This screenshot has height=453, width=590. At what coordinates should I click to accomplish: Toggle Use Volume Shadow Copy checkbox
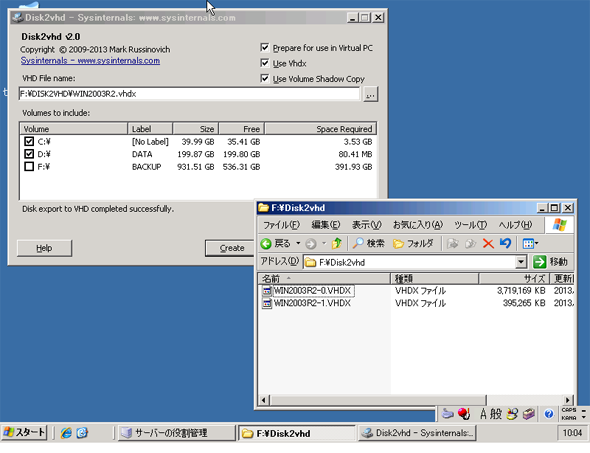(265, 78)
